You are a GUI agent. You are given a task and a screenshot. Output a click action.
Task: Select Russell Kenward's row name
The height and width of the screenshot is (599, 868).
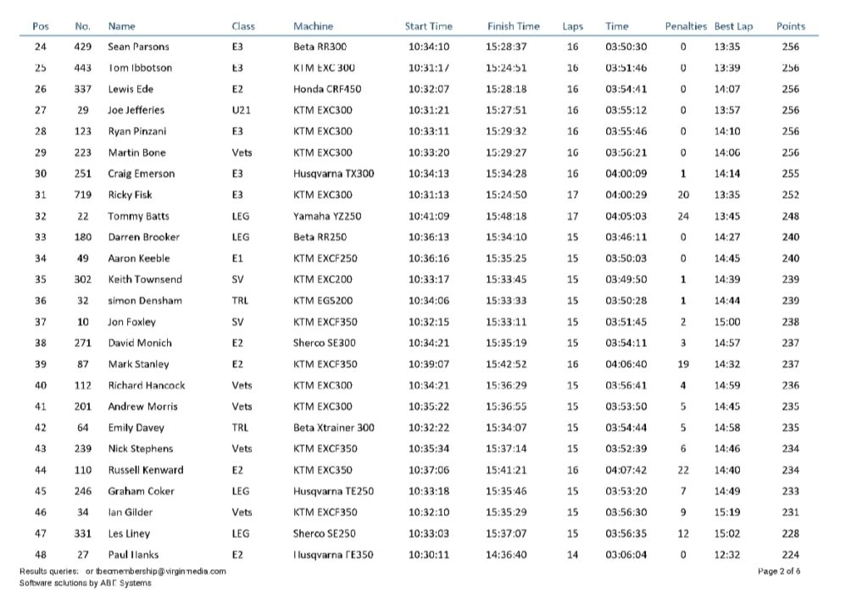click(x=146, y=470)
